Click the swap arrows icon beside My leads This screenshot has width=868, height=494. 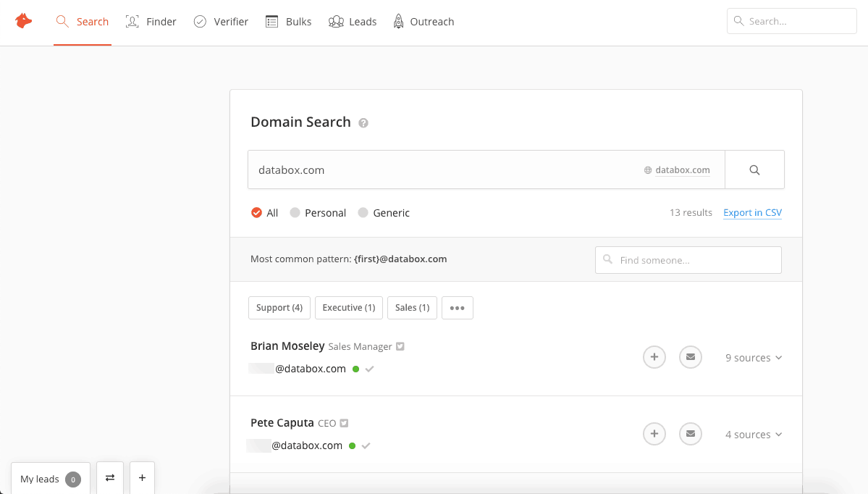click(110, 478)
